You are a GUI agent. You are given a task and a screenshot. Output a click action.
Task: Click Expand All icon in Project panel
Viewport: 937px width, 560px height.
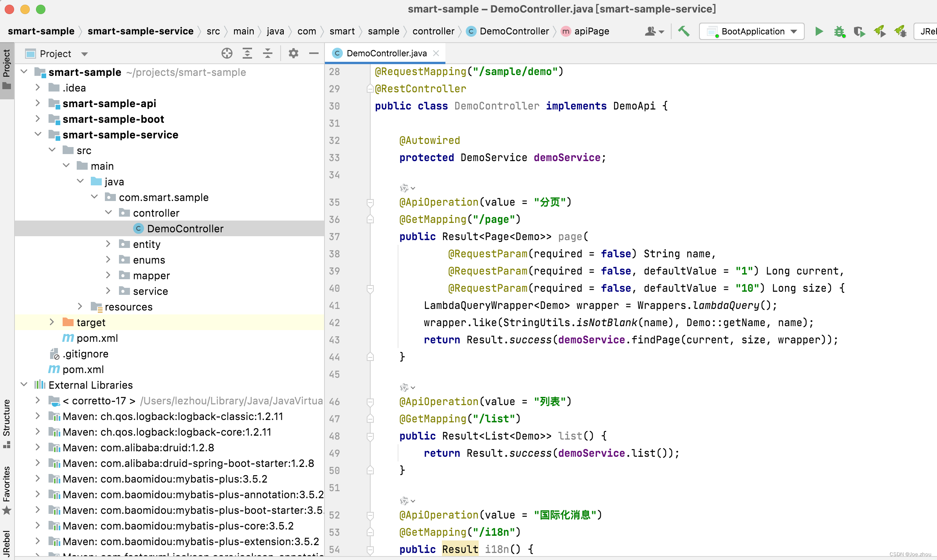[247, 53]
